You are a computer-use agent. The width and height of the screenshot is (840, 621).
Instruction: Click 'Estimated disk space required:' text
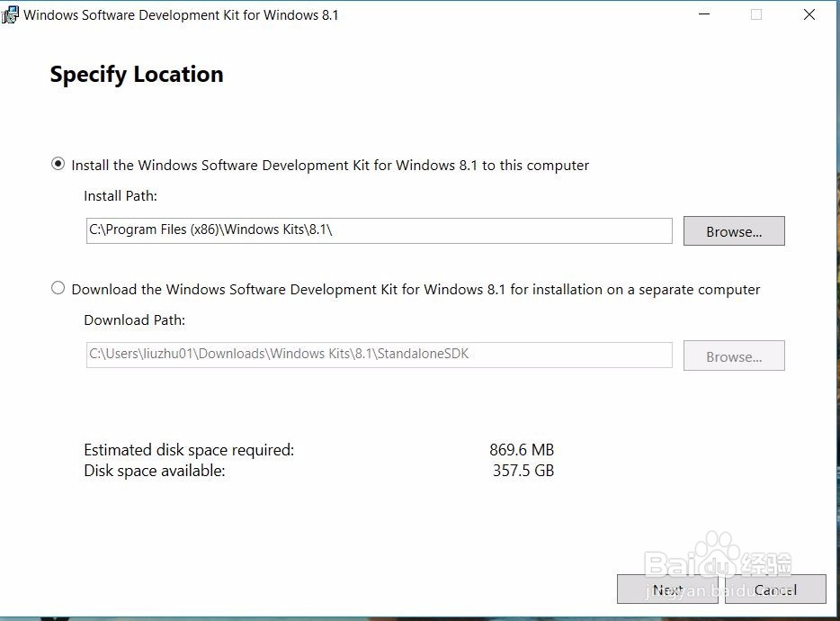pos(189,450)
